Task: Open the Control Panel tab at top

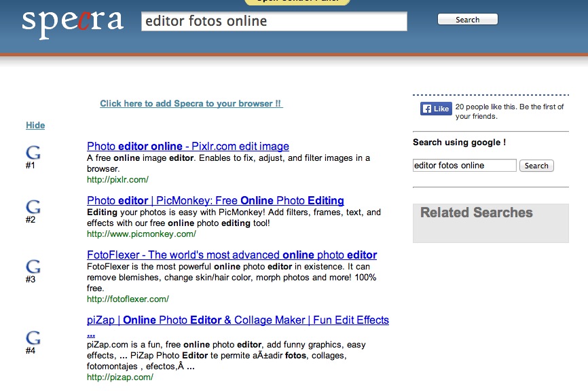Action: [297, 2]
